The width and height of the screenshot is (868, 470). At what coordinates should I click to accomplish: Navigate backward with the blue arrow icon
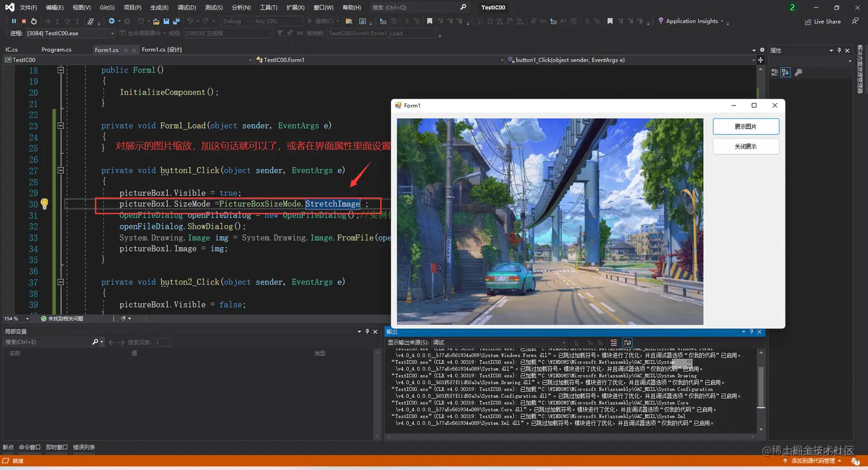(x=111, y=21)
